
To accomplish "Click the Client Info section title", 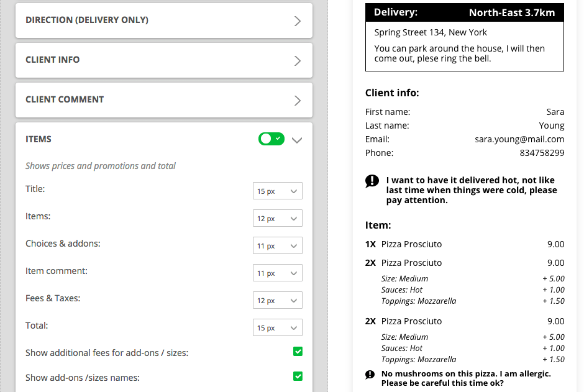I will pos(53,60).
